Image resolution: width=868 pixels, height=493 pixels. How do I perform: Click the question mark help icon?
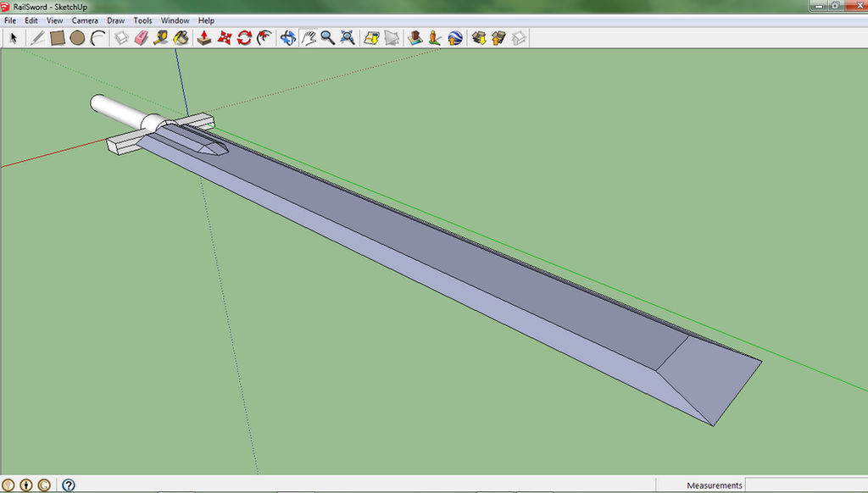68,485
